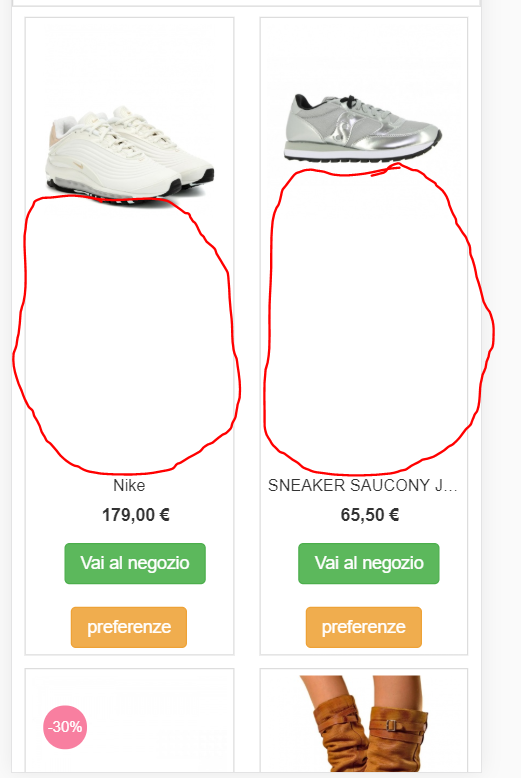
Task: Open the SNEAKER SAUCONY J... product title
Action: tap(363, 485)
